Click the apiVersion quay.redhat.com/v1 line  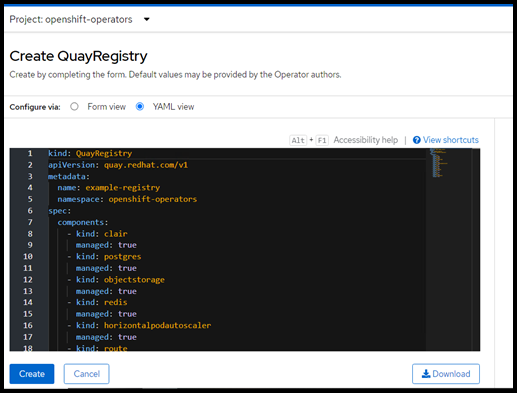tap(118, 165)
